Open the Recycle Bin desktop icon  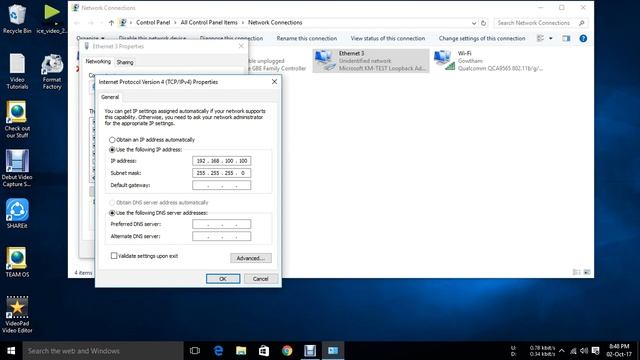click(17, 18)
